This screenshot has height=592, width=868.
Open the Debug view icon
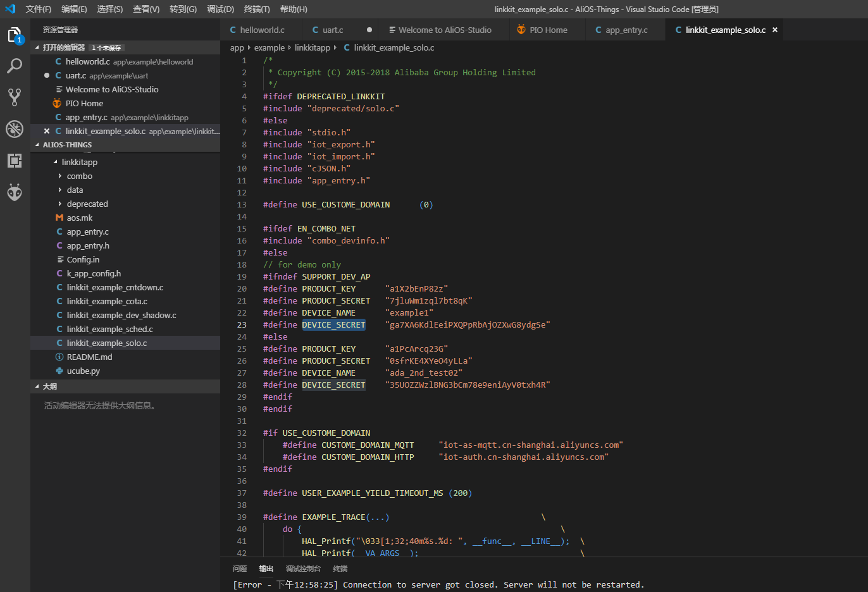(15, 129)
